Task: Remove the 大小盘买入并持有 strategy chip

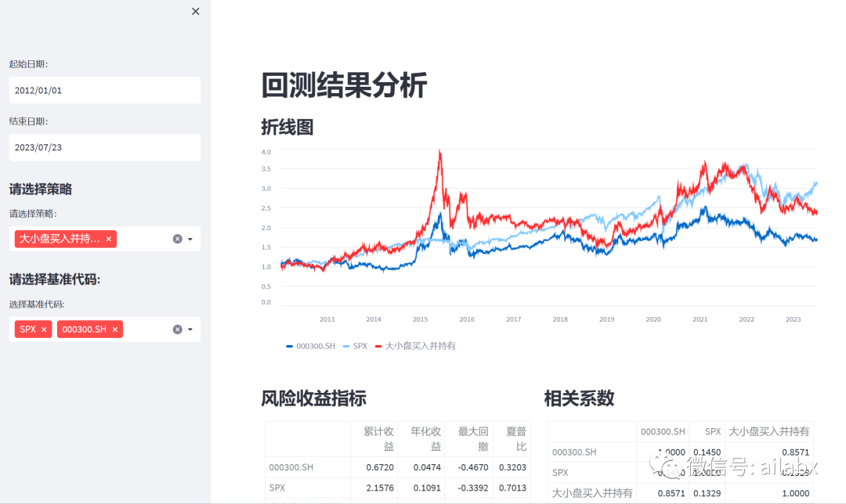Action: coord(109,239)
